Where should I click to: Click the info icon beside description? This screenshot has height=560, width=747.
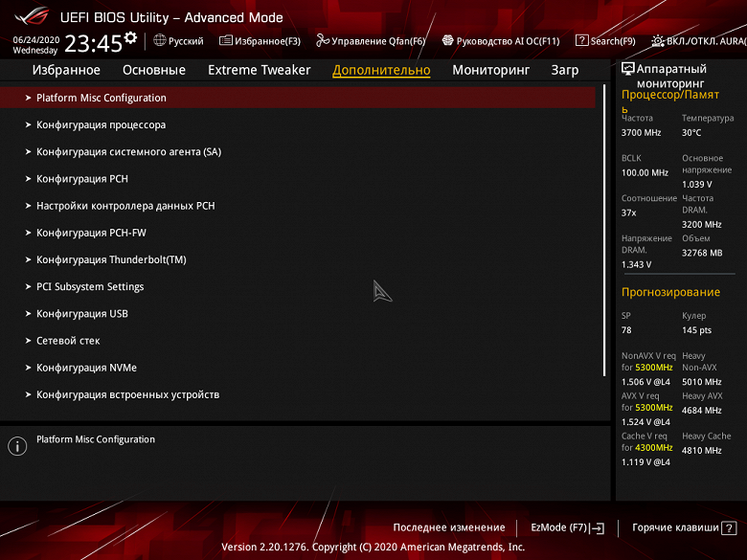point(17,446)
